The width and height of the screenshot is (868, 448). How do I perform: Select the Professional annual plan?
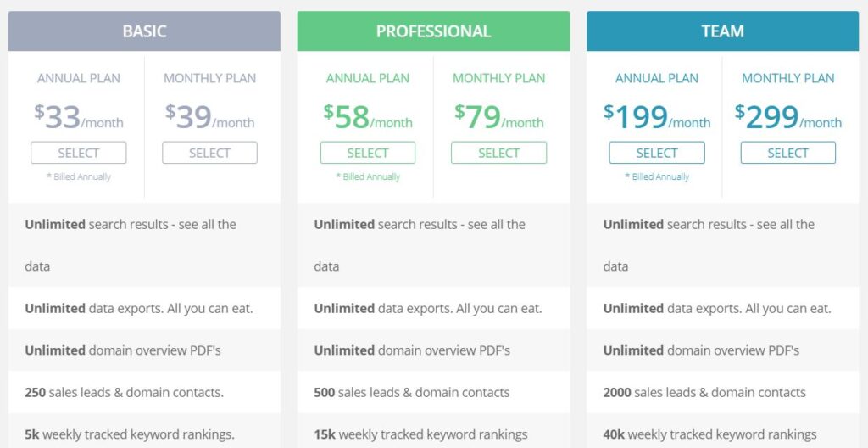368,153
